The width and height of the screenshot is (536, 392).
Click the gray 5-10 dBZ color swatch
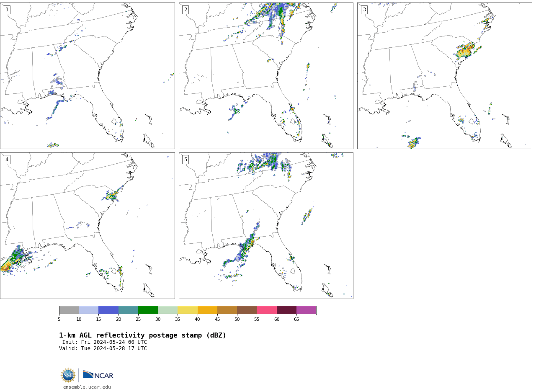click(69, 310)
